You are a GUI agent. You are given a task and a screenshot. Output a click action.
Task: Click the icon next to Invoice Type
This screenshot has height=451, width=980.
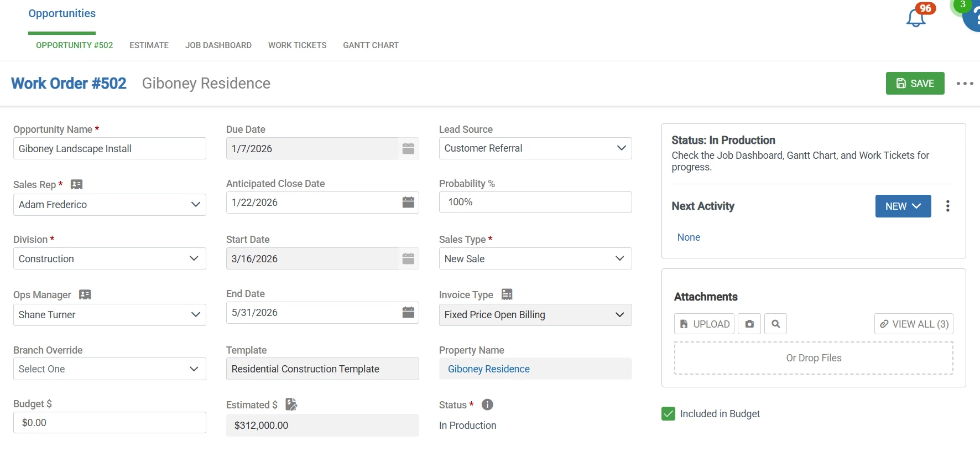[507, 294]
